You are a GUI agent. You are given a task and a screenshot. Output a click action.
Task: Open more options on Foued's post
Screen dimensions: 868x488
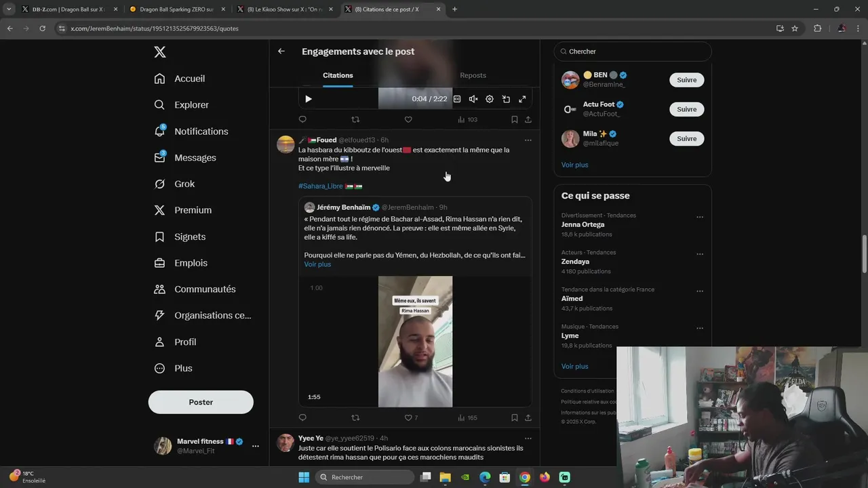point(528,140)
